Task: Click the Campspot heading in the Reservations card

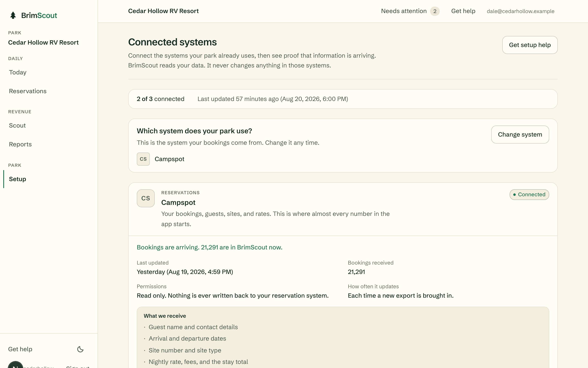Action: pos(178,202)
